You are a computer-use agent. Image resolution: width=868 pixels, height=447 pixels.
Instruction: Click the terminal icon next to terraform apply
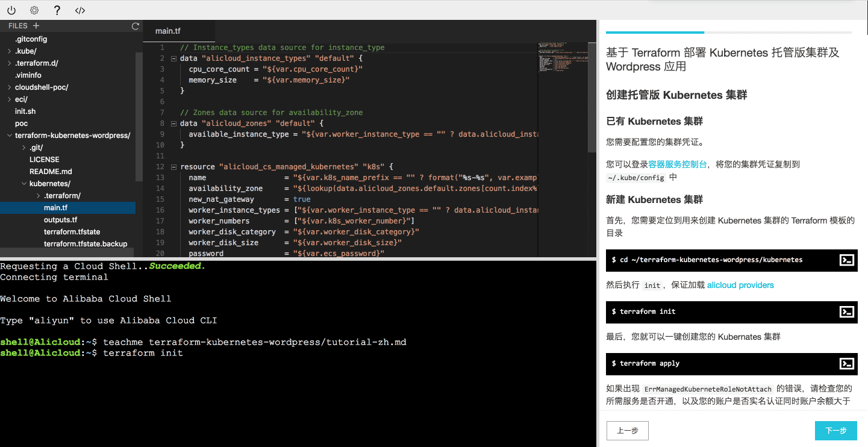click(x=847, y=364)
